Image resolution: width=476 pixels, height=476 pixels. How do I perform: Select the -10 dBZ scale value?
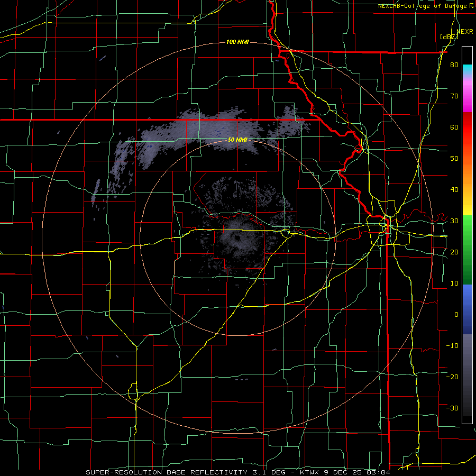[x=452, y=345]
